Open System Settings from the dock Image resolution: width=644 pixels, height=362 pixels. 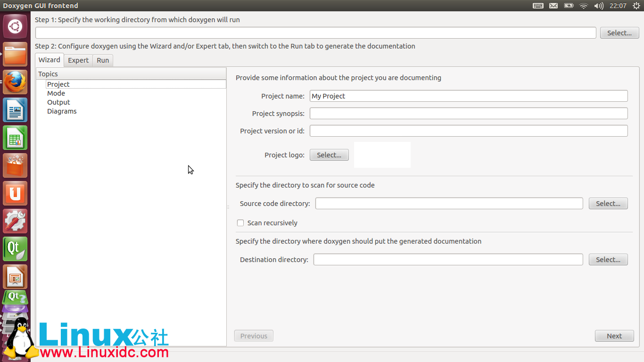15,221
